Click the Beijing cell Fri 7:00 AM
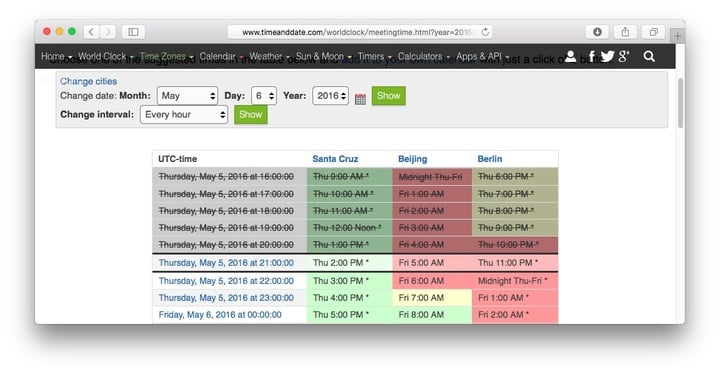Image resolution: width=720 pixels, height=374 pixels. tap(432, 298)
